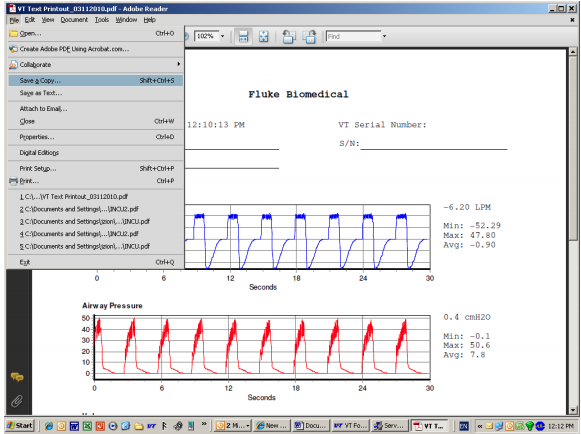Click the scroll down arrow of vertical scrollbar
Screen dimensions: 581x434
click(x=573, y=410)
